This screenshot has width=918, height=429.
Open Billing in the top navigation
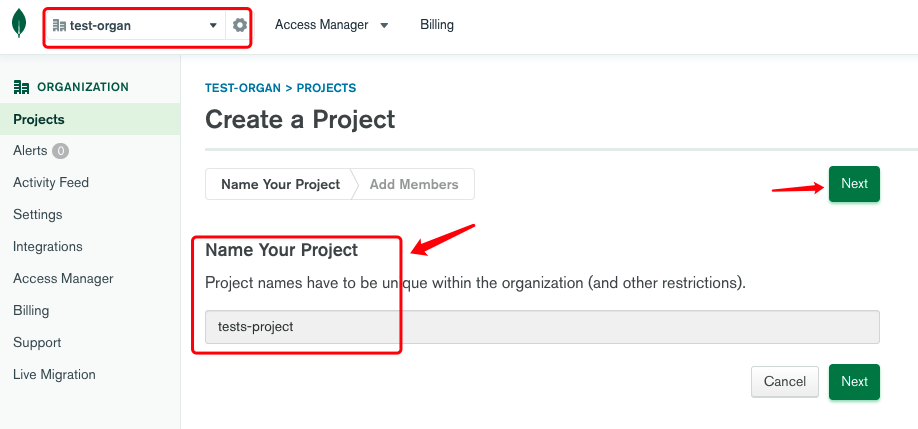tap(437, 25)
